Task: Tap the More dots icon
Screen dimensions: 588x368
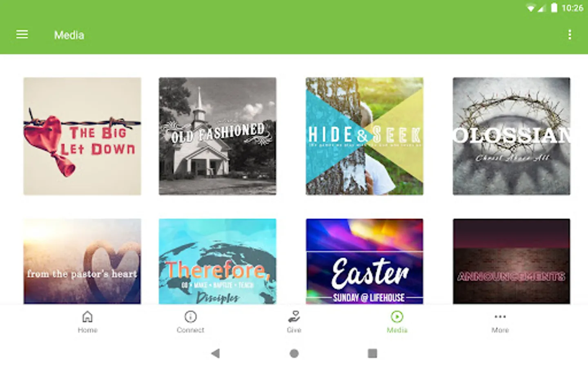Action: (500, 316)
